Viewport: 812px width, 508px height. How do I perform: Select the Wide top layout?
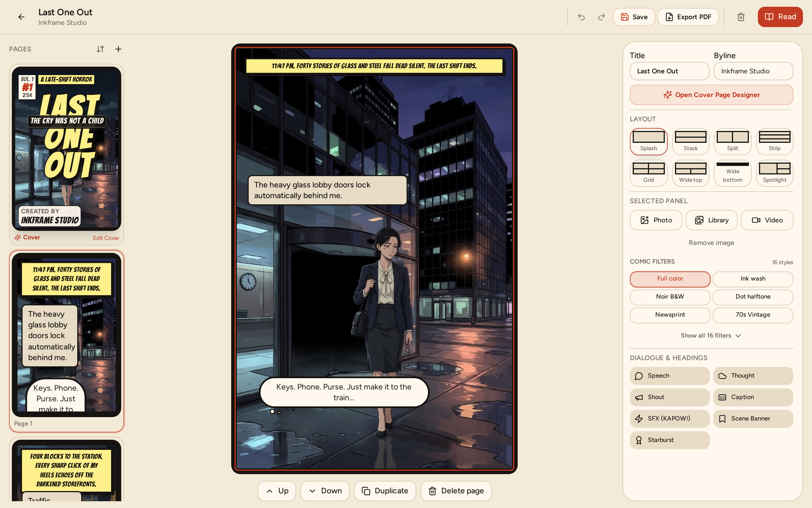690,173
